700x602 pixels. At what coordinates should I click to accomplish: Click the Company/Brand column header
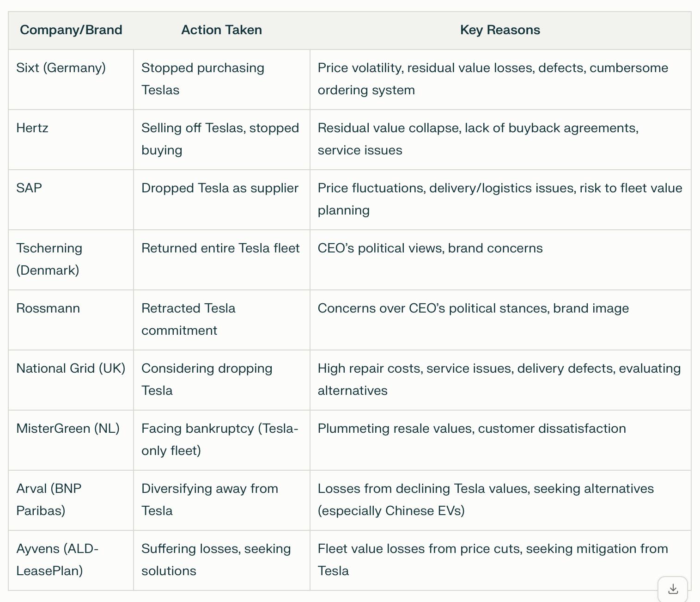click(71, 30)
